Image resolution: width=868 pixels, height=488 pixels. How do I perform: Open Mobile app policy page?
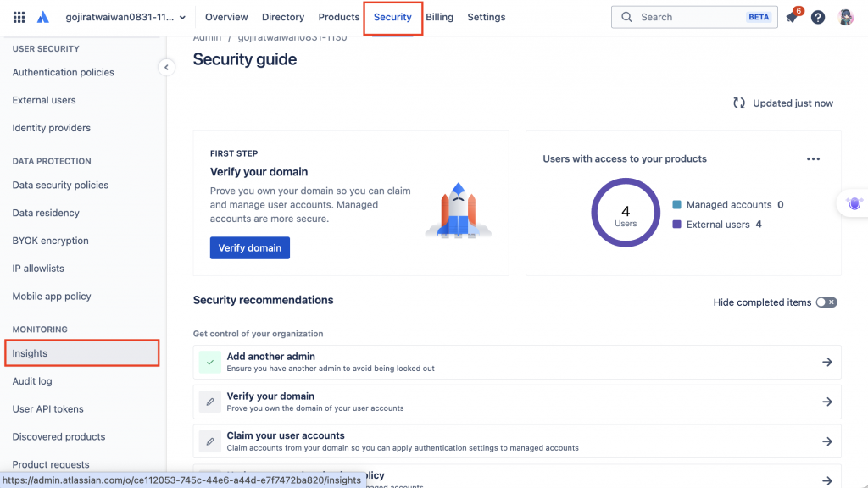click(52, 296)
